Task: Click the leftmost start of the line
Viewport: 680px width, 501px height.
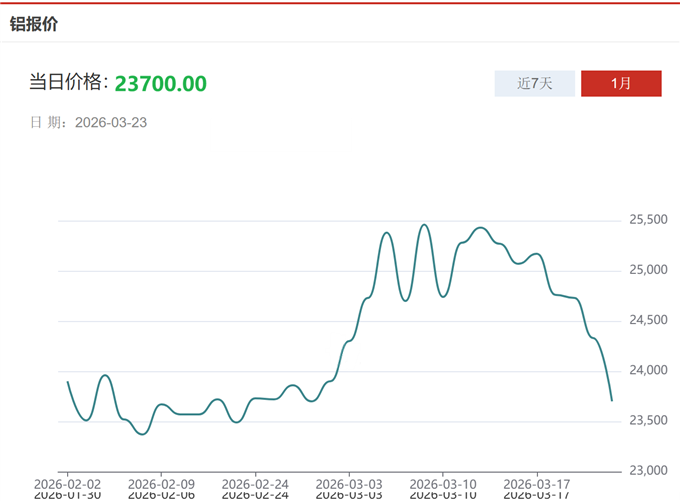Action: [x=67, y=382]
